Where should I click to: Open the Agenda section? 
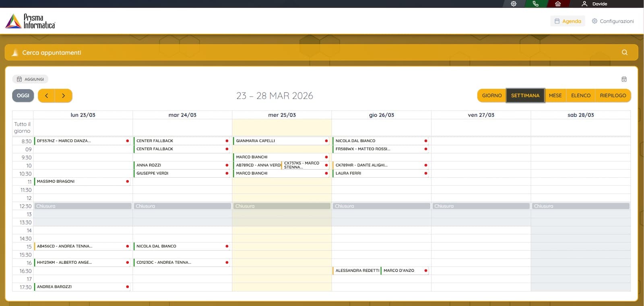tap(568, 21)
